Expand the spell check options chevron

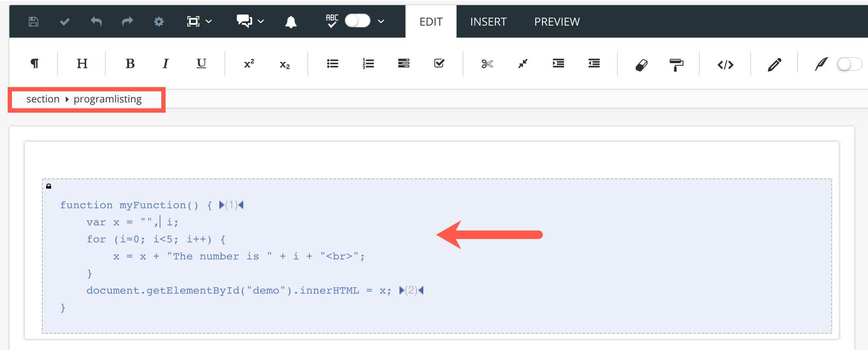[x=381, y=21]
